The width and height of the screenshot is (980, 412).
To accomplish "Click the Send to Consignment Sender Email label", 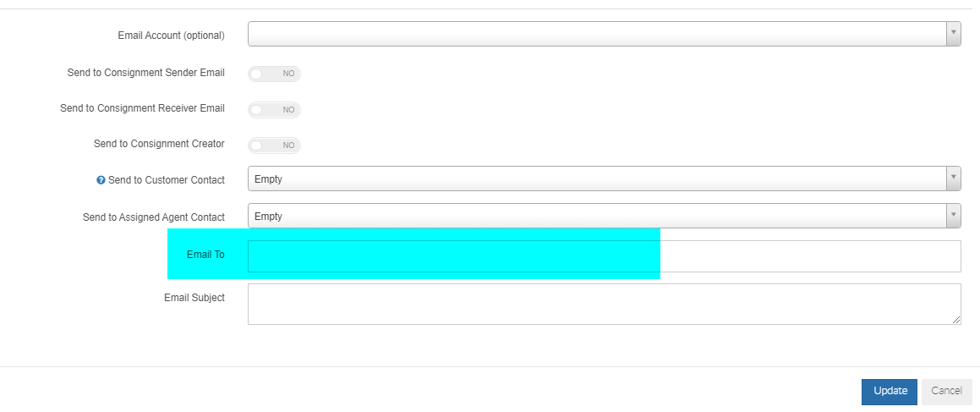I will (145, 73).
